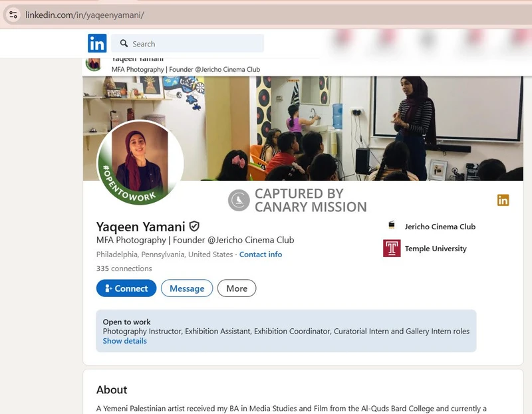The width and height of the screenshot is (532, 414).
Task: Open the More options dropdown
Action: 237,288
